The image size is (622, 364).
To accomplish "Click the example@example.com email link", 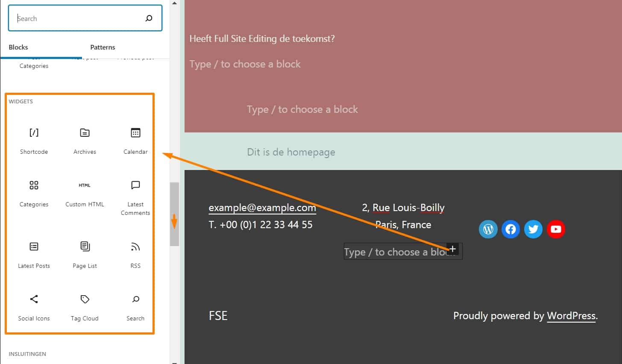I will pos(262,208).
